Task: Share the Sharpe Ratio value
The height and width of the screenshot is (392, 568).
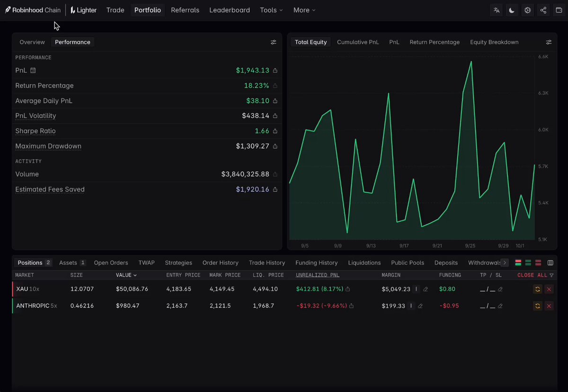Action: pyautogui.click(x=275, y=131)
